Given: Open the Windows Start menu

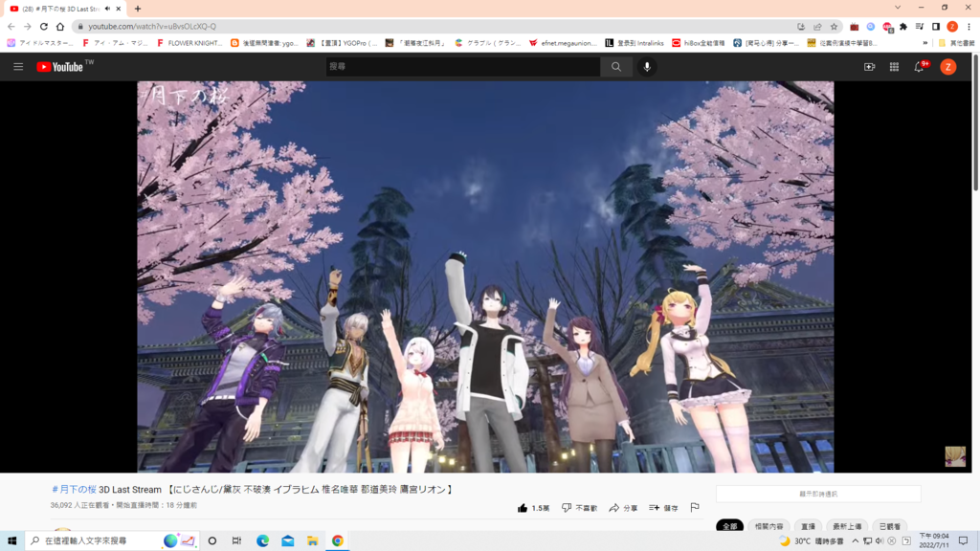Looking at the screenshot, I should [11, 540].
